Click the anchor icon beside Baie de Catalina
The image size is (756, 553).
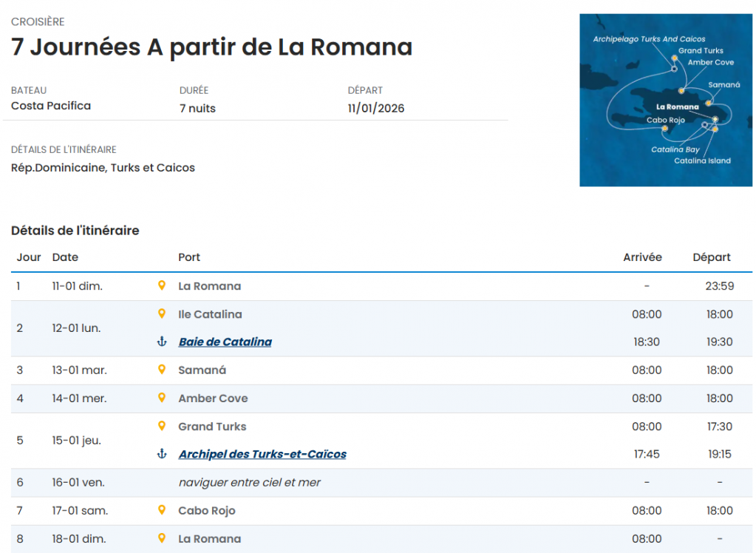(162, 342)
